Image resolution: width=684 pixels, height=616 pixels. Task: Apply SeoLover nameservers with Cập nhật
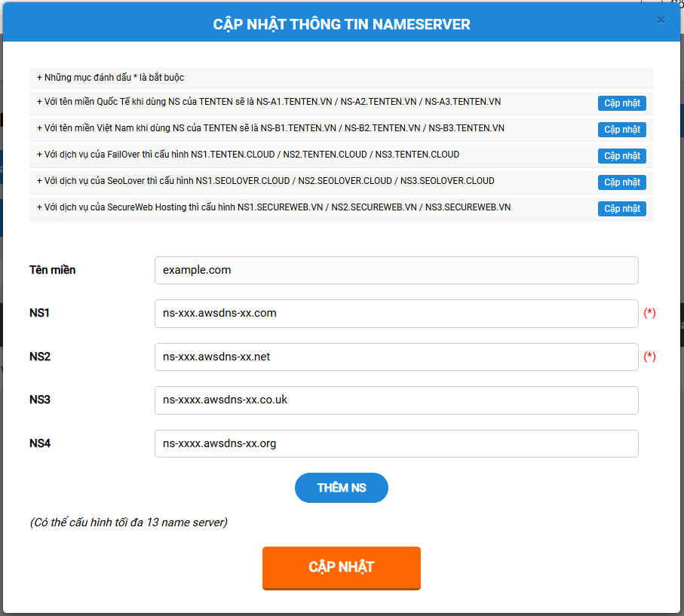(621, 182)
